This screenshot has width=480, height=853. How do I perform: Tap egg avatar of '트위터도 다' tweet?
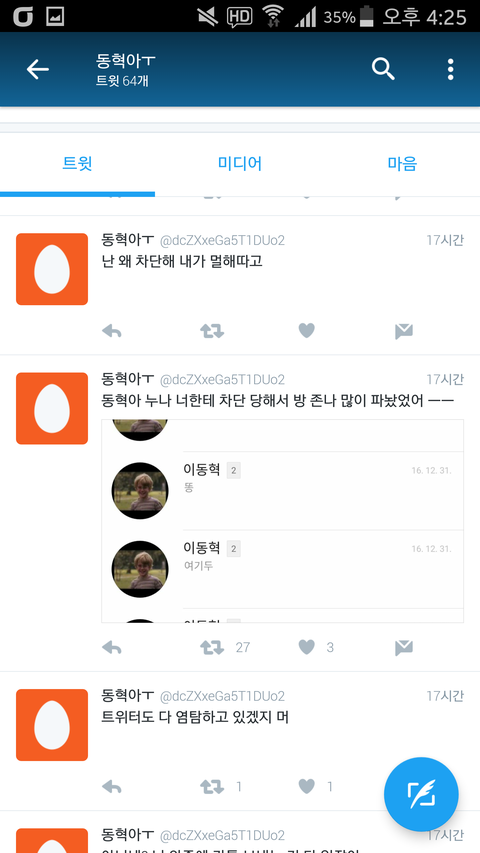[52, 725]
